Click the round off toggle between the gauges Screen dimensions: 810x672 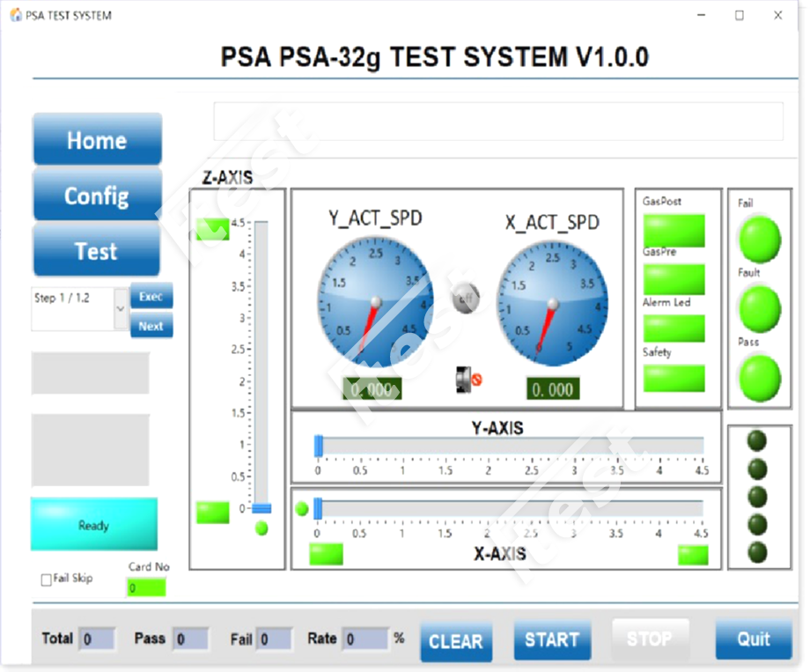coord(465,299)
